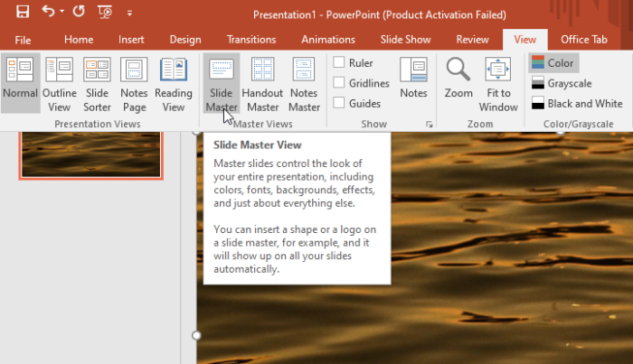633x364 pixels.
Task: Open Customize Quick Access Toolbar dropdown
Action: click(129, 14)
